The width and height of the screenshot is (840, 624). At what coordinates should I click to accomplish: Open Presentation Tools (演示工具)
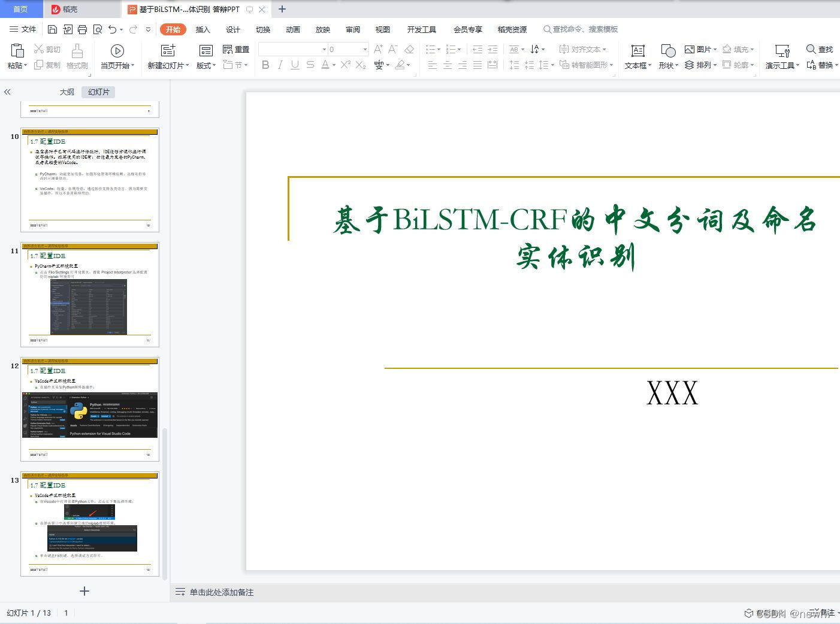(x=782, y=57)
